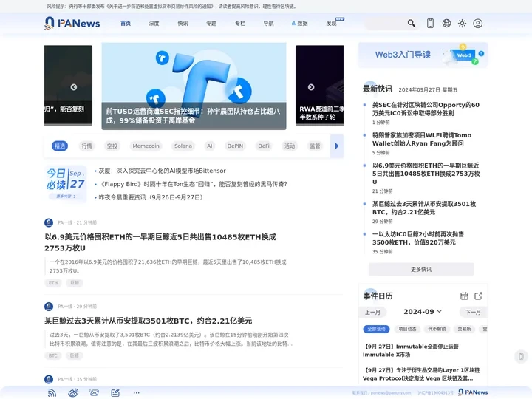Select the 专题 nav item
532x399 pixels.
coord(211,24)
